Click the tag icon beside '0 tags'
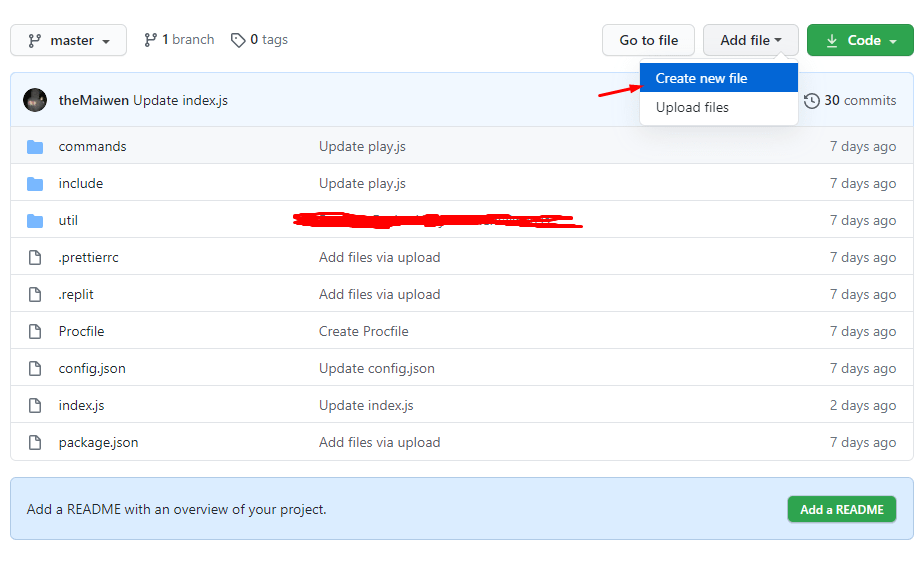The height and width of the screenshot is (564, 923). coord(238,40)
